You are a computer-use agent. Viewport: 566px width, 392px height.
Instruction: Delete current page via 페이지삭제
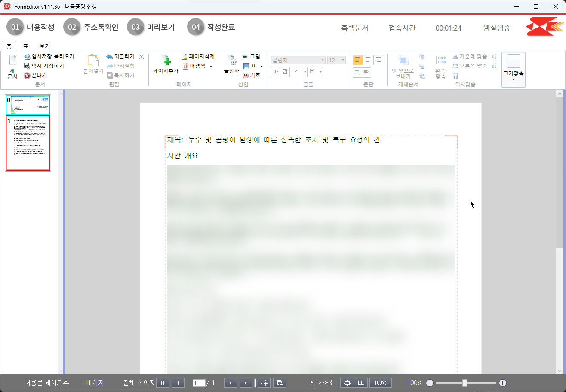[198, 56]
